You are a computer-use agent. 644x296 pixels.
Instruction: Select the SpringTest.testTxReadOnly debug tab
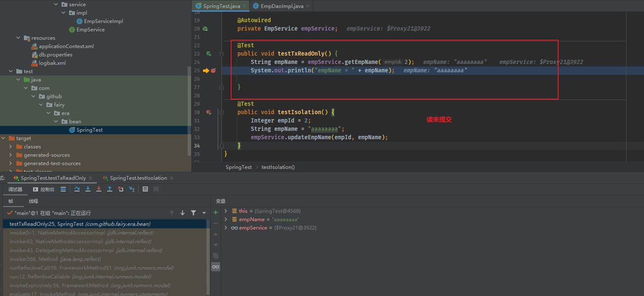53,178
